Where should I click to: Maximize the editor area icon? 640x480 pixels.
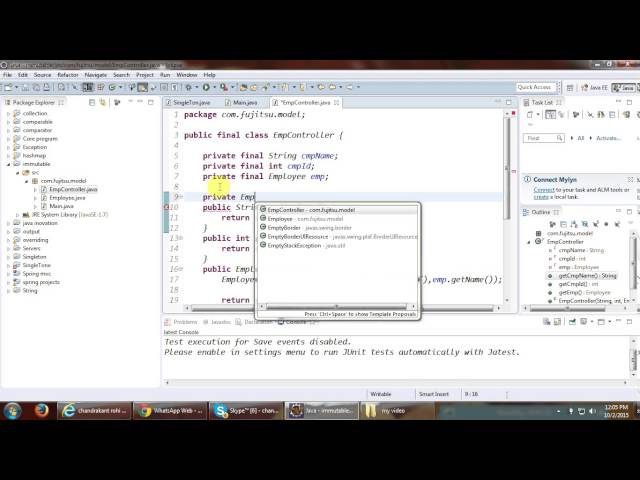pyautogui.click(x=509, y=102)
